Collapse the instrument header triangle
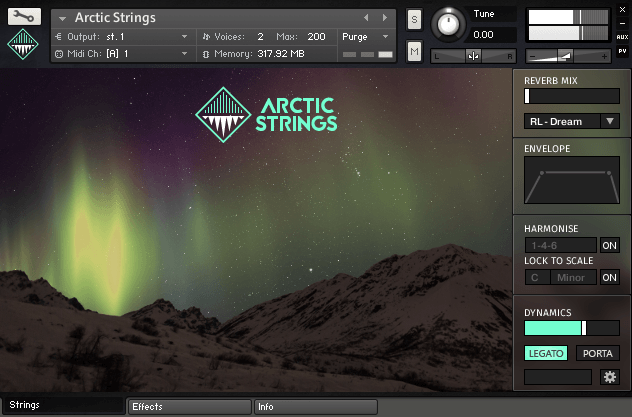The image size is (632, 417). click(x=62, y=19)
